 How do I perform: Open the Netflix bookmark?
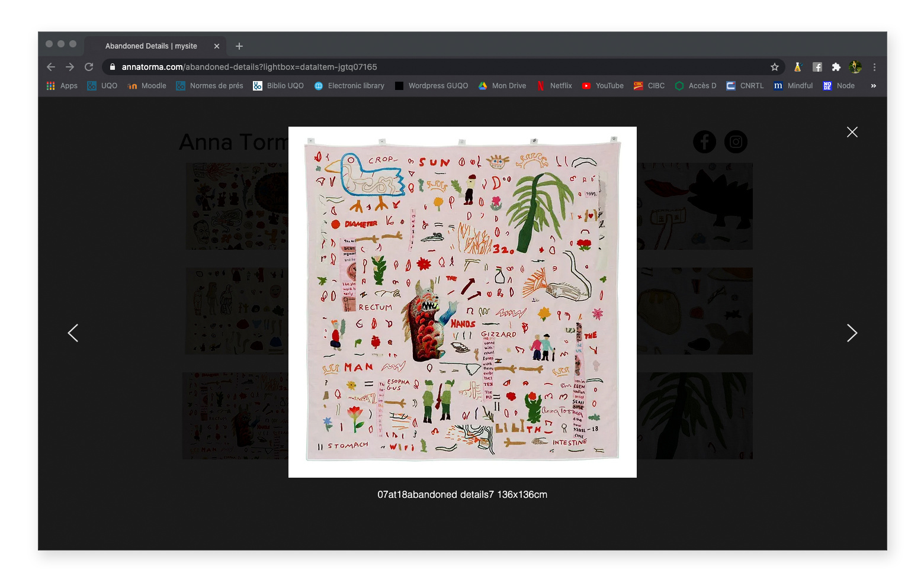pyautogui.click(x=554, y=86)
